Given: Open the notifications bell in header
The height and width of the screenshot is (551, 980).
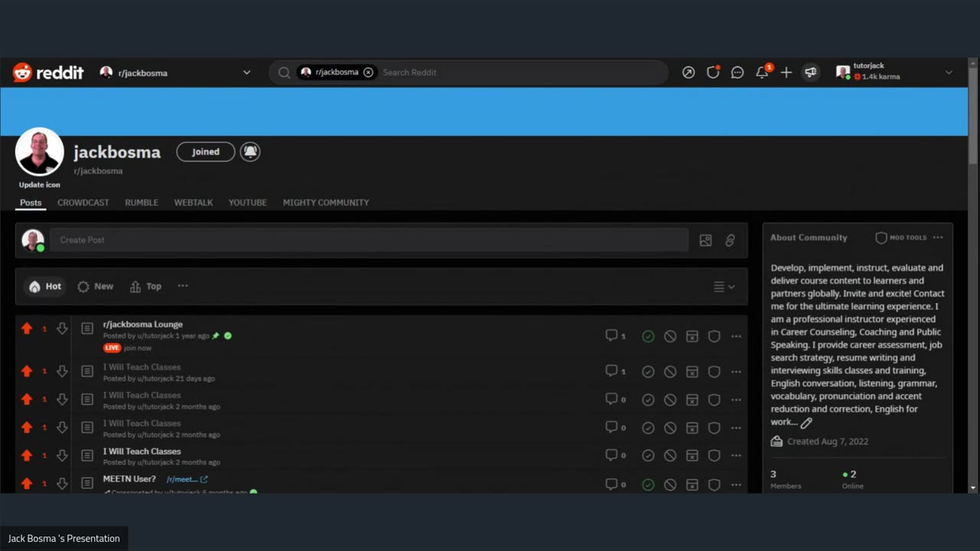Looking at the screenshot, I should pyautogui.click(x=763, y=72).
